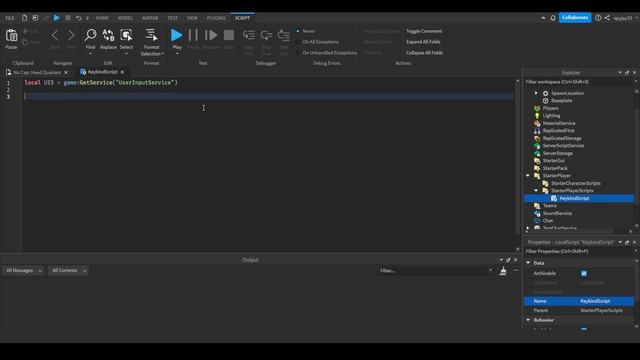Click the small Stop square in quick access bar
The image size is (640, 360).
[68, 18]
